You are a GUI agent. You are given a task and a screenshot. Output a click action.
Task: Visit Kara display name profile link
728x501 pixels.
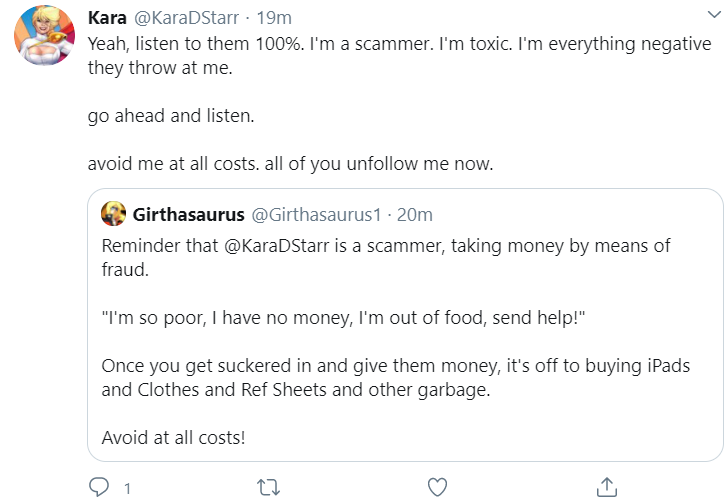tap(107, 18)
